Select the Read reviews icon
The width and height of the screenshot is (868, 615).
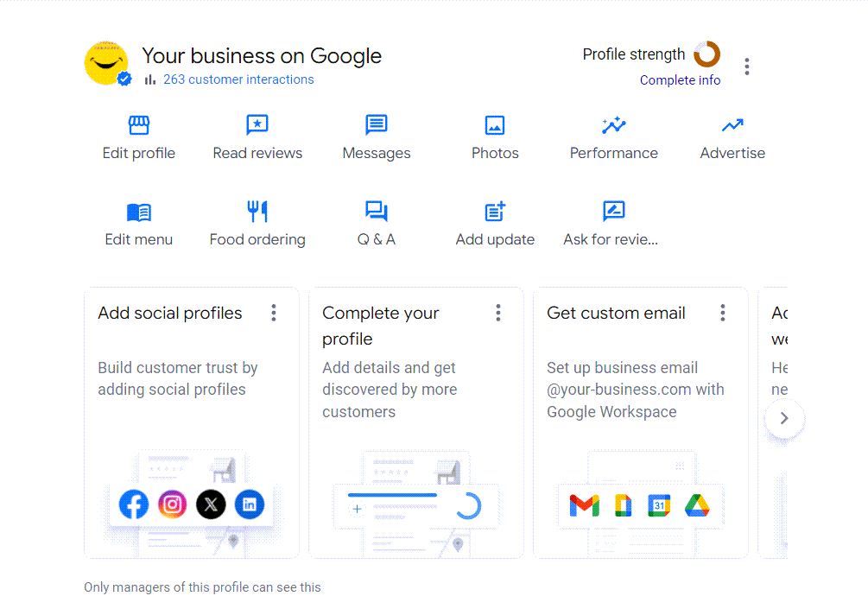(257, 126)
